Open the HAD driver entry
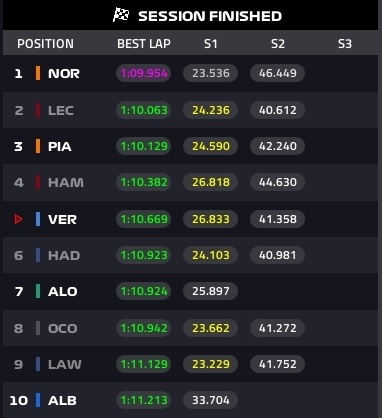This screenshot has height=418, width=382. (x=64, y=255)
